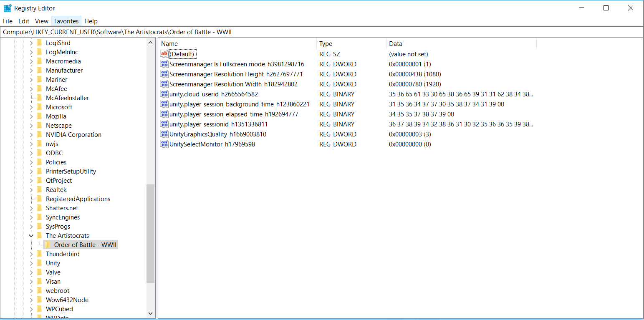Viewport: 644px width, 320px height.
Task: Click the unity.cloud_userid binary value icon
Action: (164, 94)
